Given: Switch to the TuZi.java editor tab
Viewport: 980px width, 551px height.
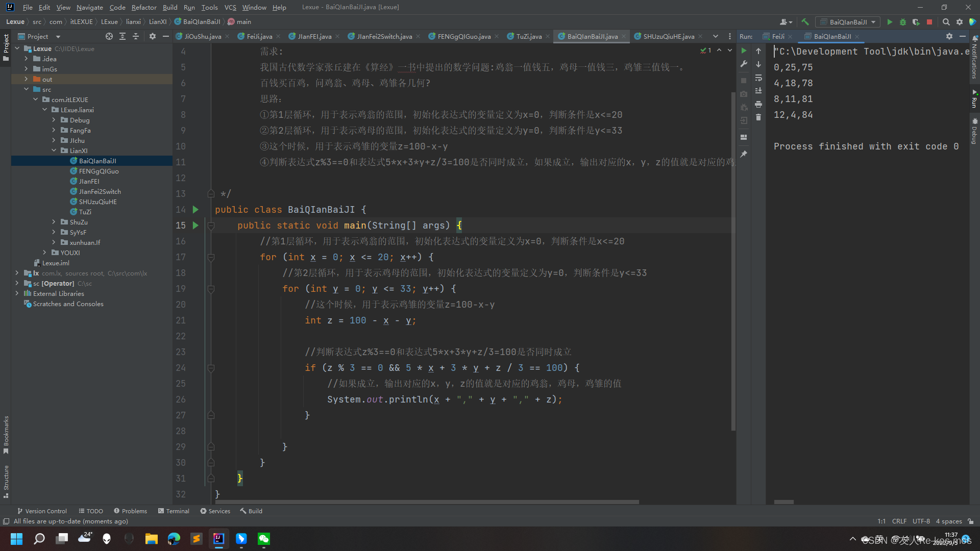Looking at the screenshot, I should (x=528, y=36).
